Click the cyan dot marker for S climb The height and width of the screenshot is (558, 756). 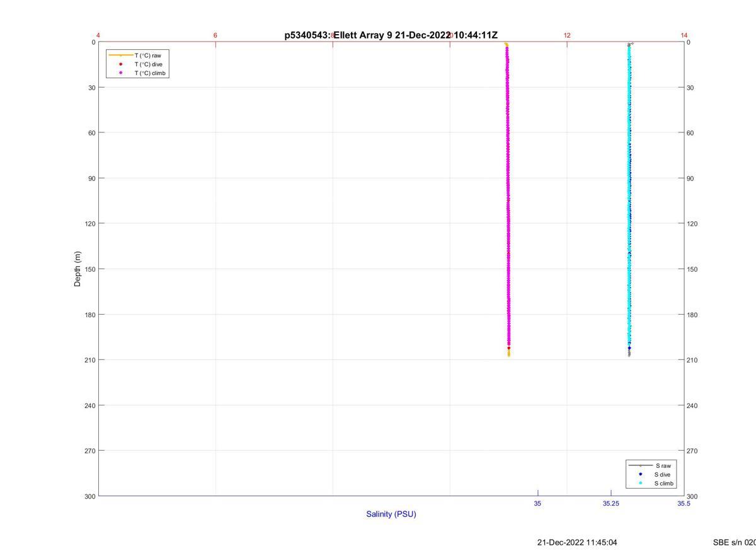640,484
